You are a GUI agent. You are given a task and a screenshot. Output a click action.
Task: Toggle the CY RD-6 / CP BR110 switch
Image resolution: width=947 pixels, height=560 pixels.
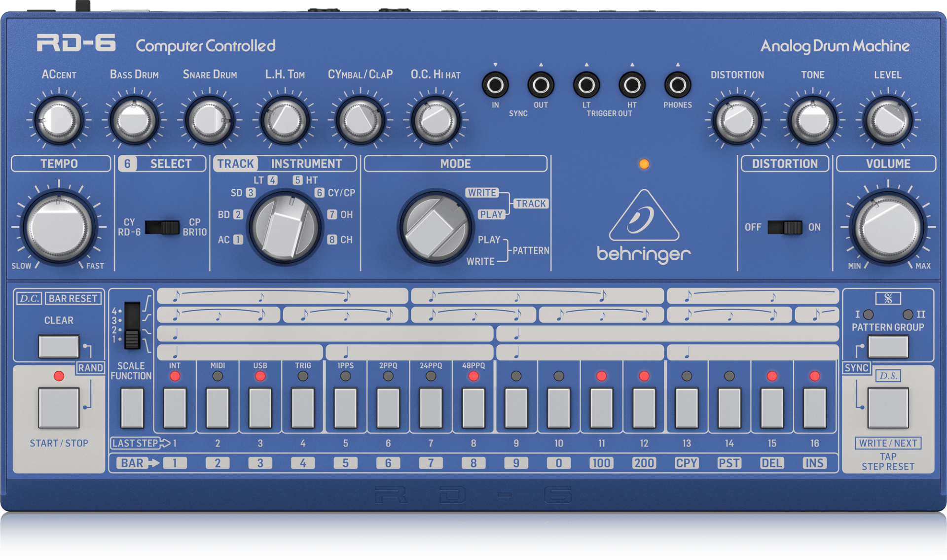162,227
